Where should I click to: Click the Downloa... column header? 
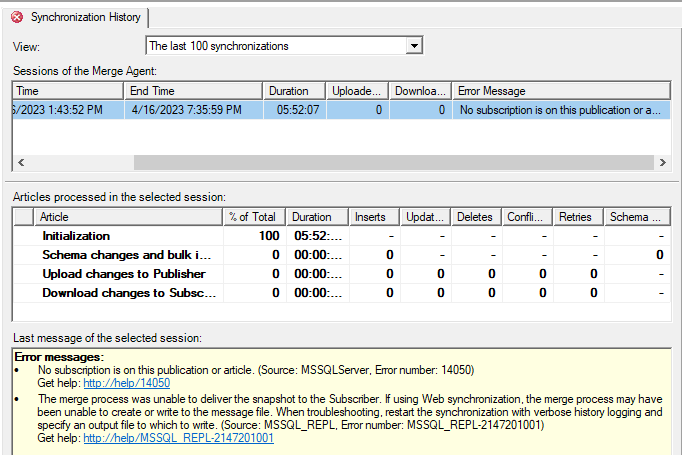pos(420,91)
